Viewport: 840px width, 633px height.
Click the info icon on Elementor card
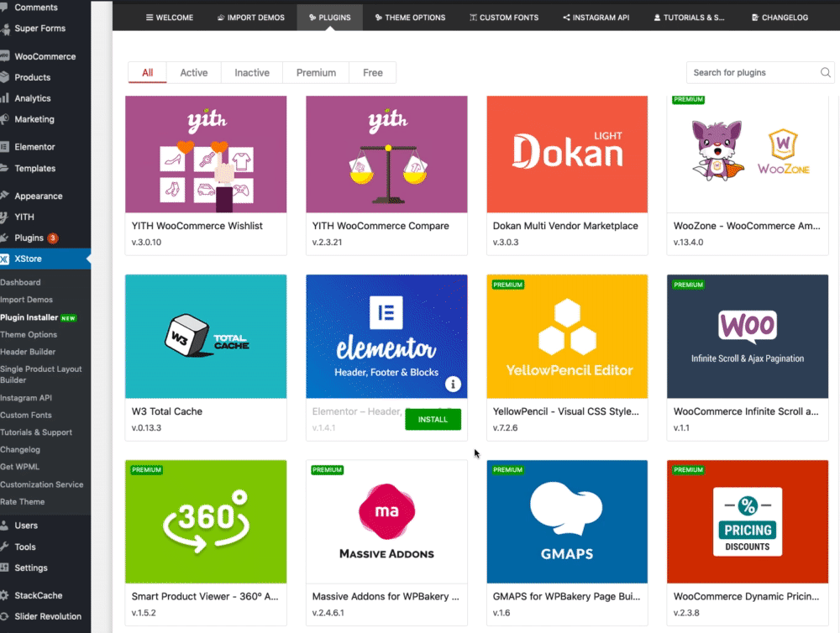point(453,384)
